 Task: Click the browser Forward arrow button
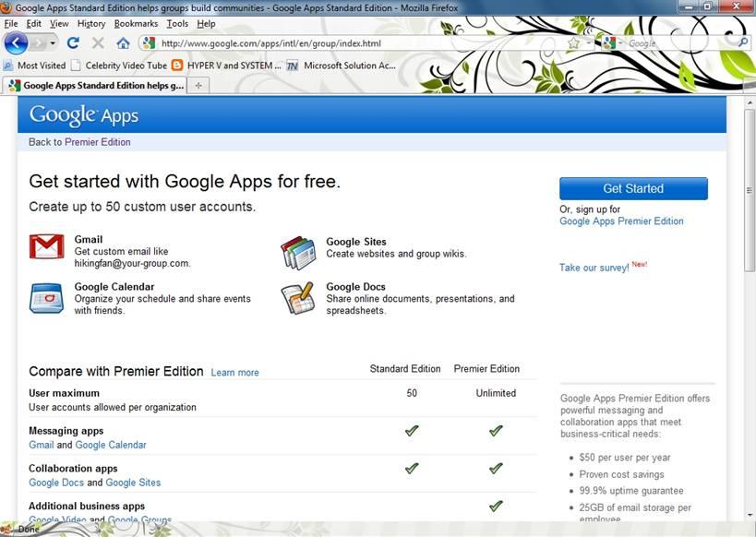39,43
